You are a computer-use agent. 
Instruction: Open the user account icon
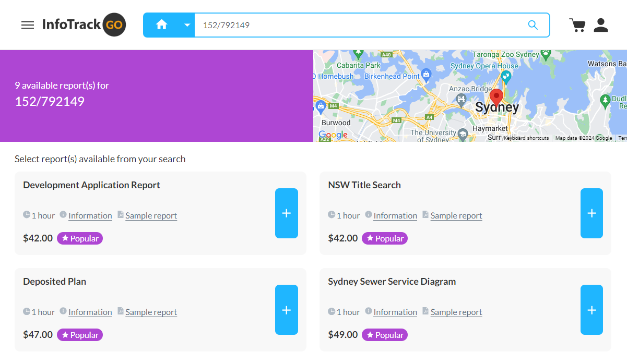pyautogui.click(x=600, y=25)
